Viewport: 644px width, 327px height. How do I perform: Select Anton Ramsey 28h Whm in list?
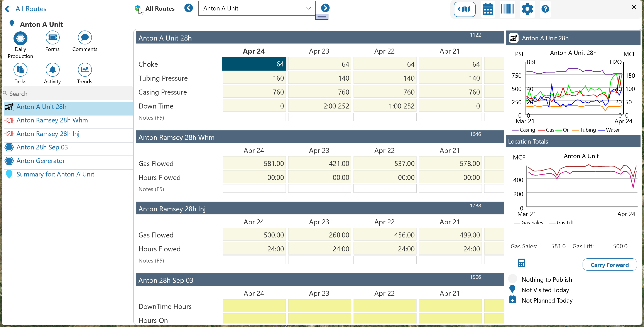tap(52, 120)
